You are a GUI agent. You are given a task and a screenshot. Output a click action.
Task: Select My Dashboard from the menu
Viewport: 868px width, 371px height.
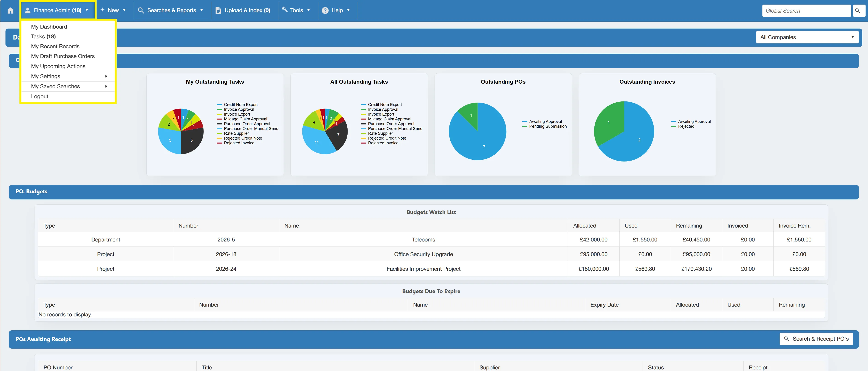tap(49, 27)
